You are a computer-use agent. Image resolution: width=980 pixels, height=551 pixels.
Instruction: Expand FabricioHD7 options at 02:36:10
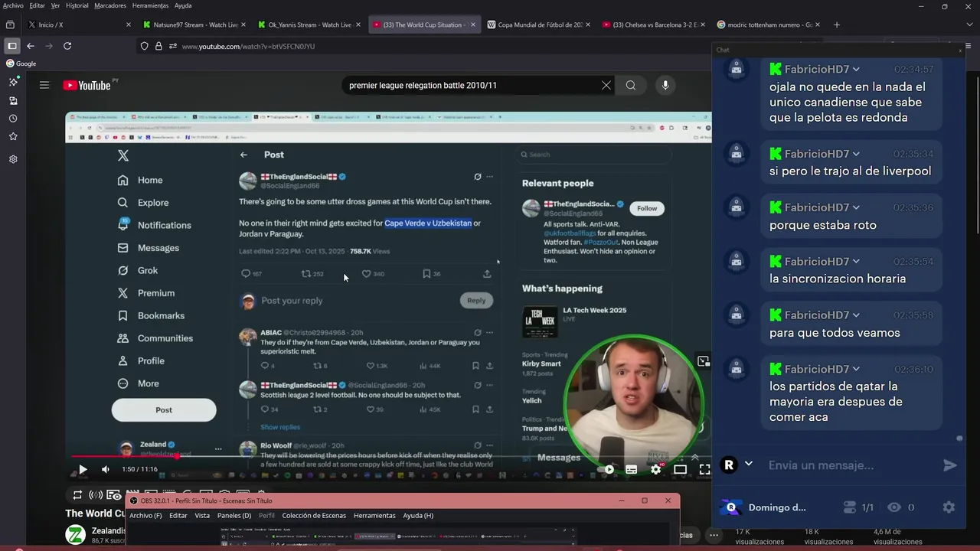click(x=856, y=369)
